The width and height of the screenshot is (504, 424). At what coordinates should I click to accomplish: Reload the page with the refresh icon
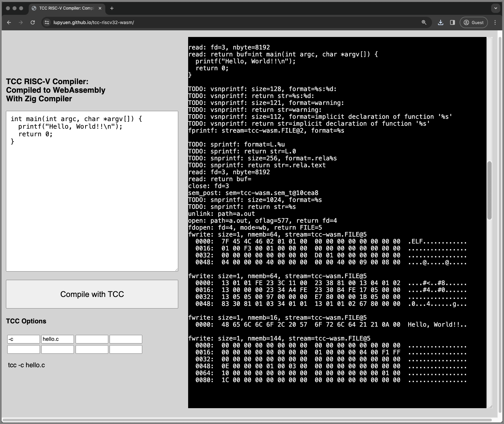pos(33,22)
